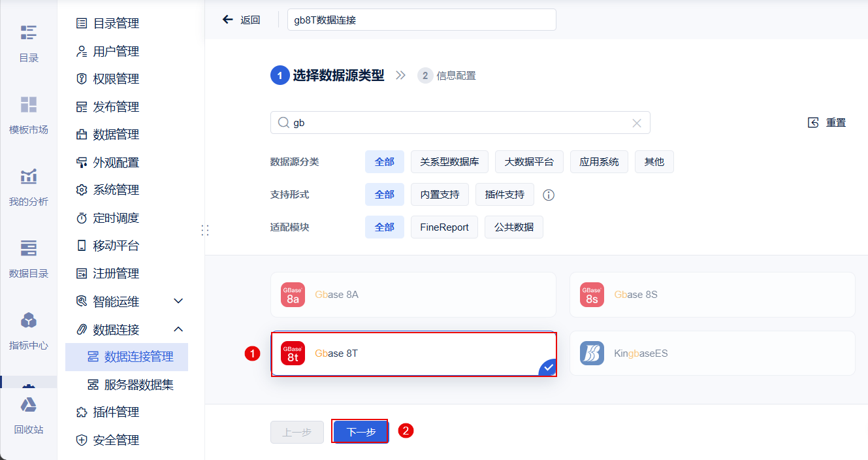
Task: Select 全部 in 适配模块 filter
Action: (385, 227)
